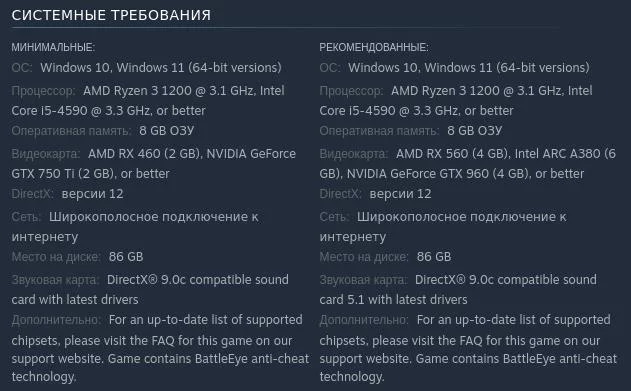
Task: Click minimum Оперативная память 8 GB line
Action: [x=103, y=131]
